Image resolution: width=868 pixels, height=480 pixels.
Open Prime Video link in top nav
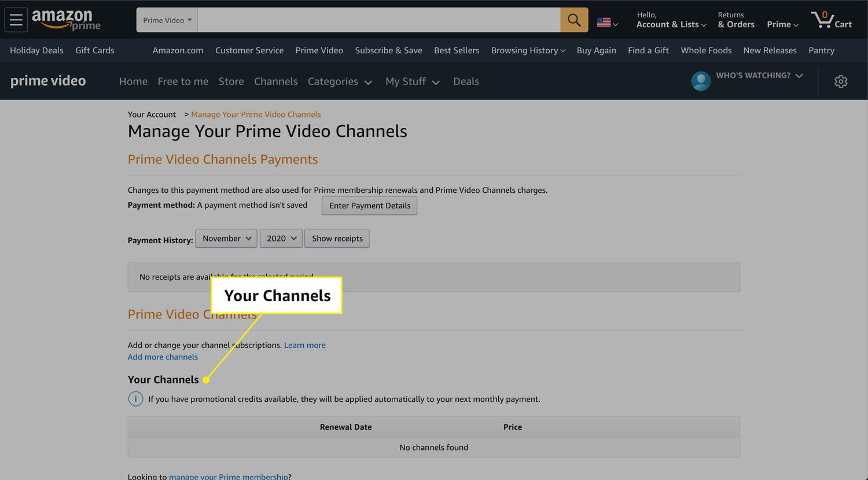[319, 50]
